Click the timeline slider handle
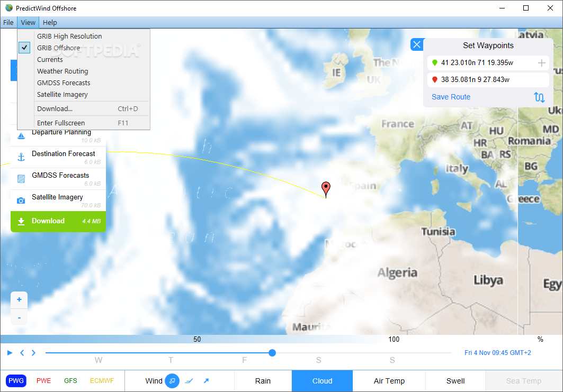 (272, 353)
